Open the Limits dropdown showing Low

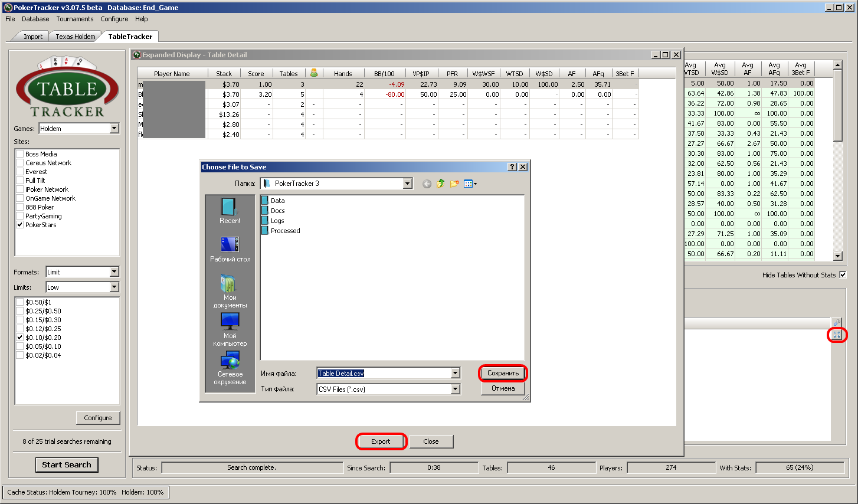click(x=114, y=287)
